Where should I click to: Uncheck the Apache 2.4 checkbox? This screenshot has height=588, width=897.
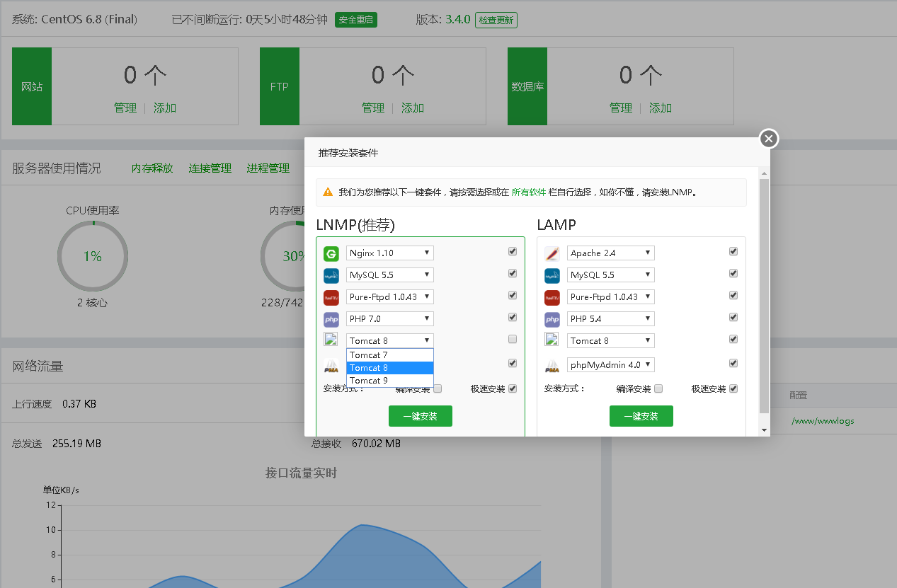click(x=733, y=251)
